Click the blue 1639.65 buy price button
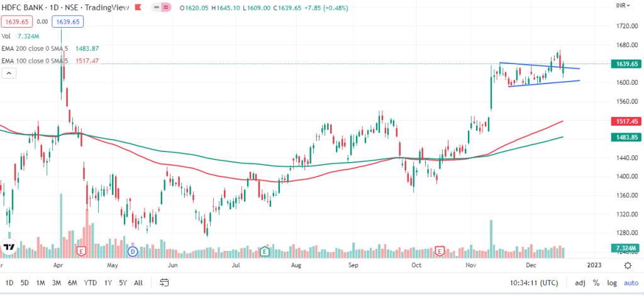This screenshot has height=296, width=644. pos(69,22)
